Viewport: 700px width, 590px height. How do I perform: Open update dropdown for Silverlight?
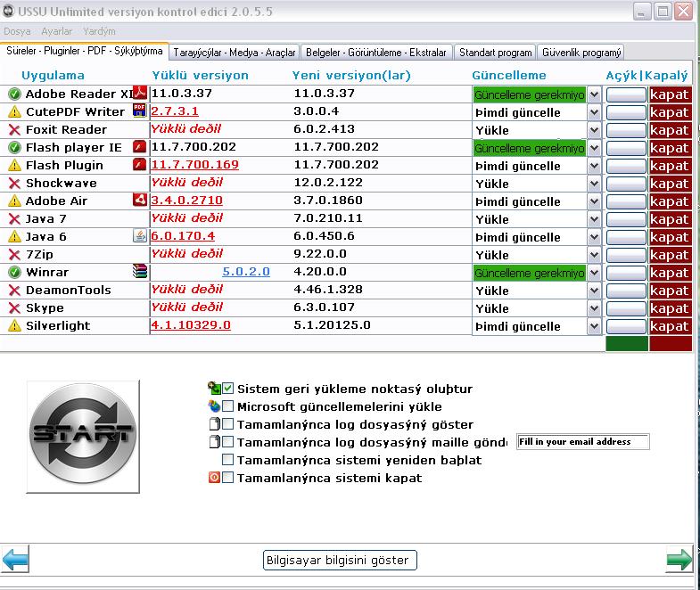(594, 327)
